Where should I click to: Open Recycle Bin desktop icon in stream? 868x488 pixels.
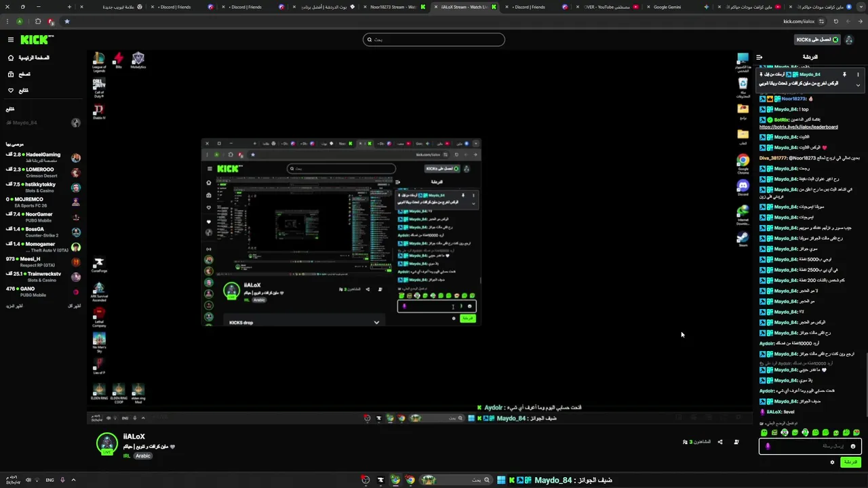click(x=743, y=87)
